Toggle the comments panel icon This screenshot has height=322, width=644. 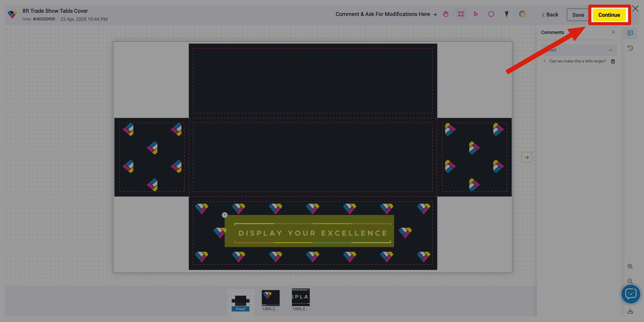[x=630, y=33]
